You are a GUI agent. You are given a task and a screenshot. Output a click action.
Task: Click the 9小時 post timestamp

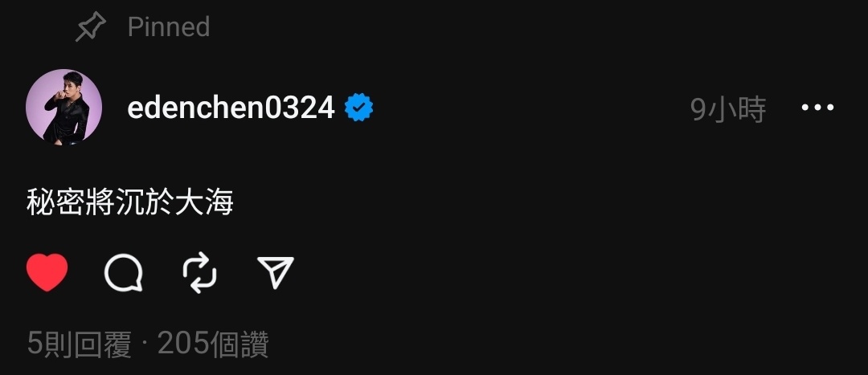click(x=728, y=109)
